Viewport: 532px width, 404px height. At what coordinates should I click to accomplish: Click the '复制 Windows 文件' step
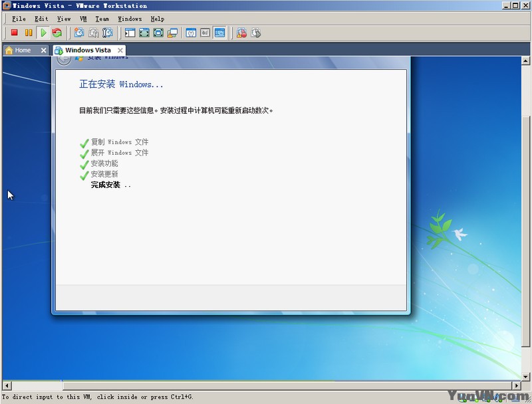click(120, 142)
